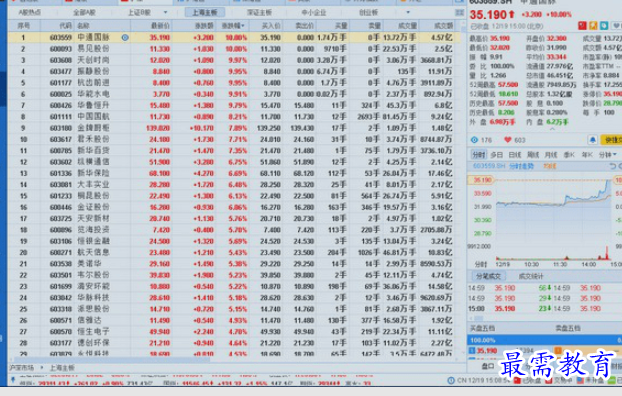Switch chart to 日线 view

coord(515,155)
